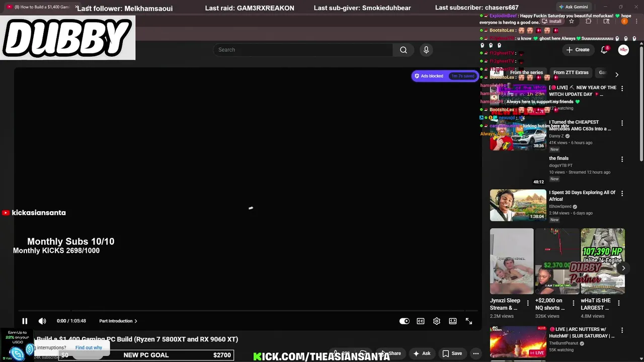Start voice search with the microphone icon
Viewport: 644px width, 362px height.
pyautogui.click(x=426, y=50)
